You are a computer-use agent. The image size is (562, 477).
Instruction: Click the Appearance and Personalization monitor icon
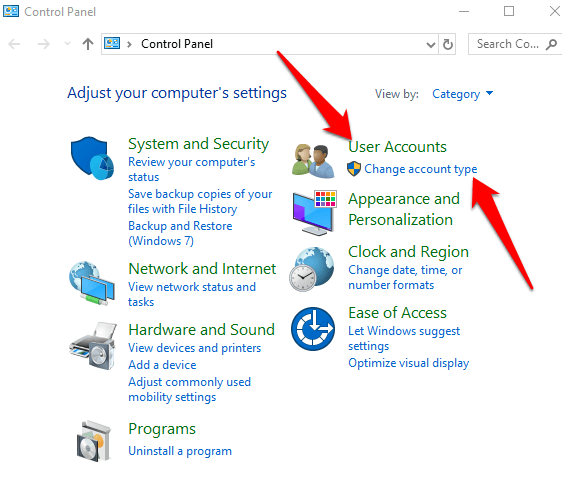click(314, 213)
